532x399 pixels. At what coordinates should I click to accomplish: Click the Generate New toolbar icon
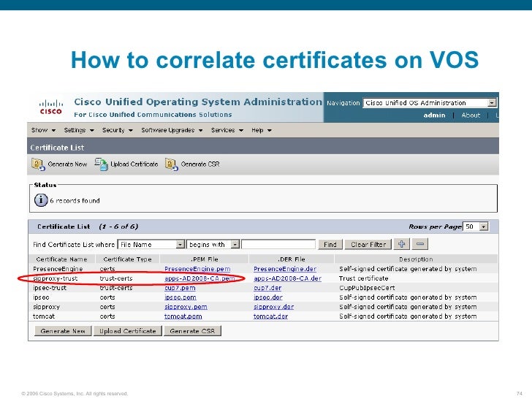pyautogui.click(x=38, y=164)
